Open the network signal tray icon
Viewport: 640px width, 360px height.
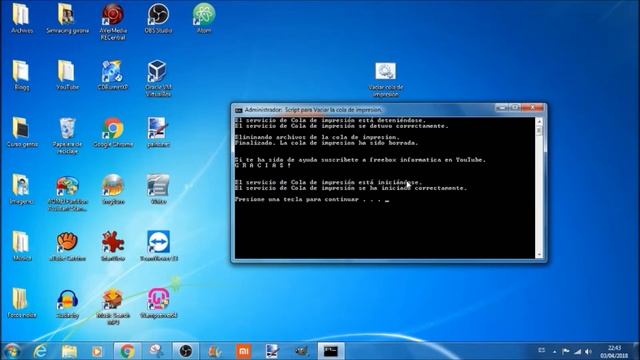click(577, 351)
